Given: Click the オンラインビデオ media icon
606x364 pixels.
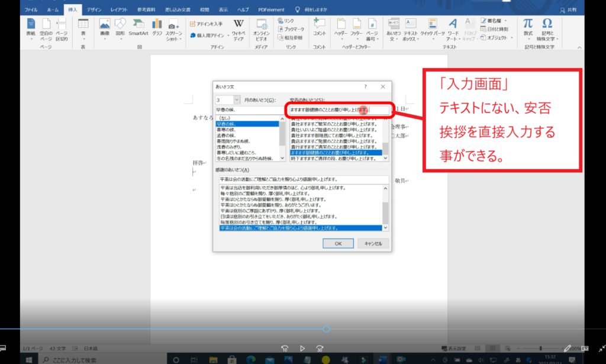Looking at the screenshot, I should click(262, 28).
